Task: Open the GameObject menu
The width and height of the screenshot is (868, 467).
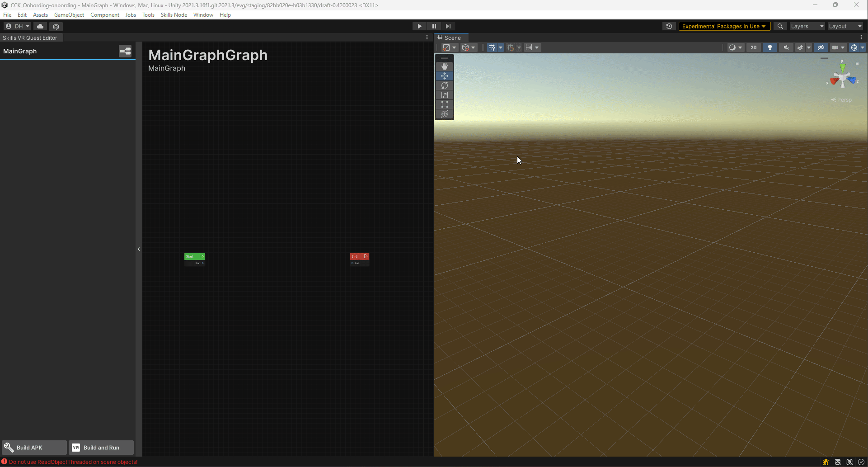Action: [69, 15]
